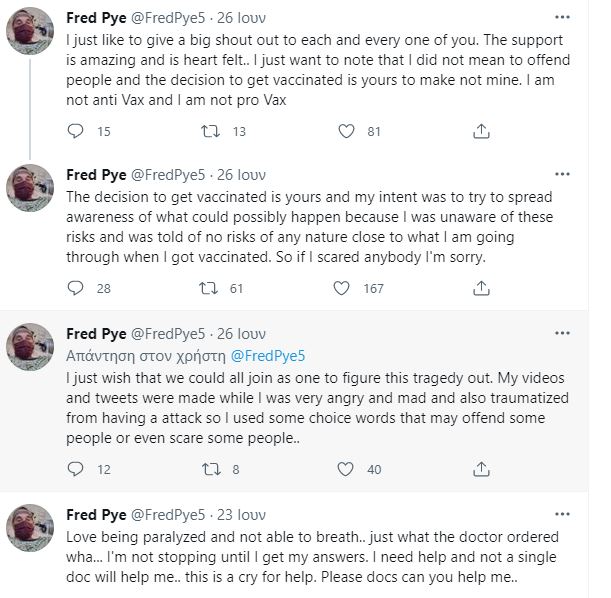This screenshot has height=598, width=611.
Task: Open more options on 23 Ιουν tweet
Action: tap(564, 515)
